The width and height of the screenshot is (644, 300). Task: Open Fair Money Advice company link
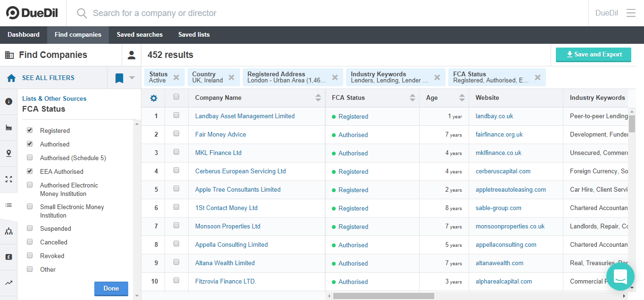click(221, 135)
